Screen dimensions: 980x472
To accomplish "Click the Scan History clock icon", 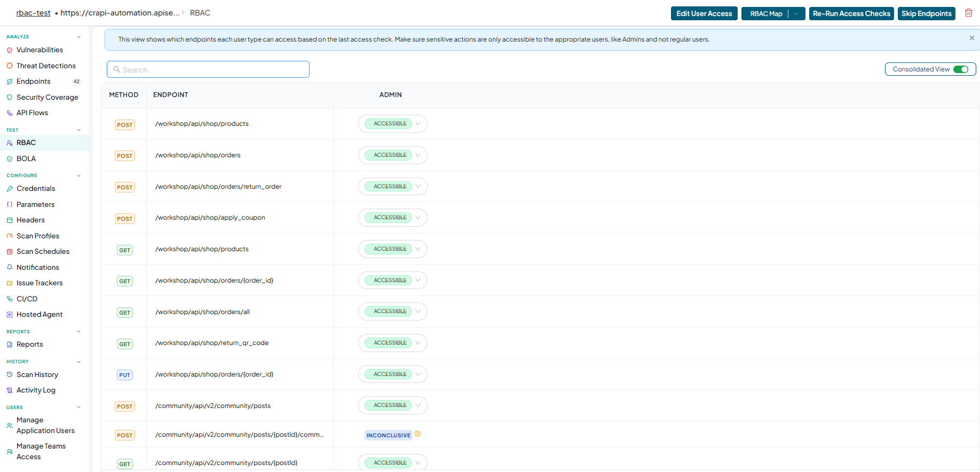I will click(10, 375).
